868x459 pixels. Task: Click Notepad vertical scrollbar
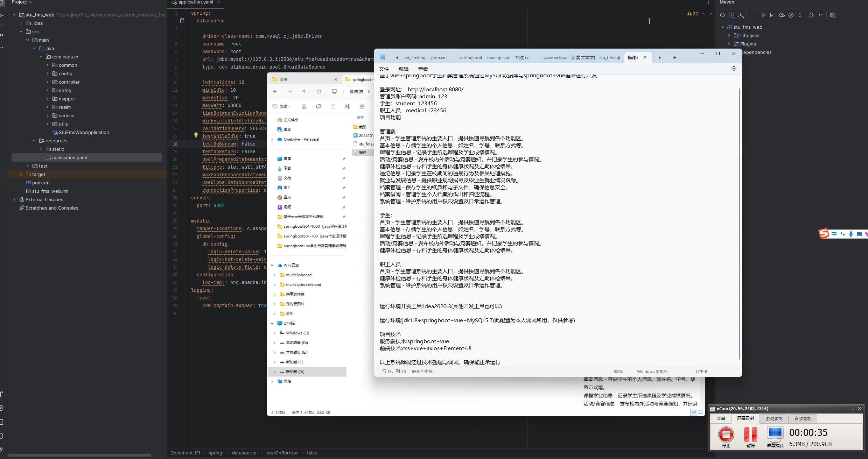pyautogui.click(x=739, y=224)
